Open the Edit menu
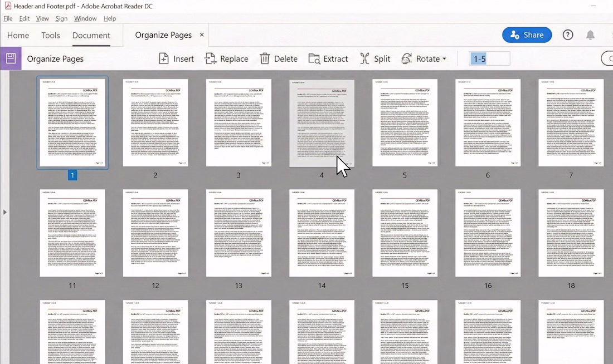613x364 pixels. (x=24, y=18)
